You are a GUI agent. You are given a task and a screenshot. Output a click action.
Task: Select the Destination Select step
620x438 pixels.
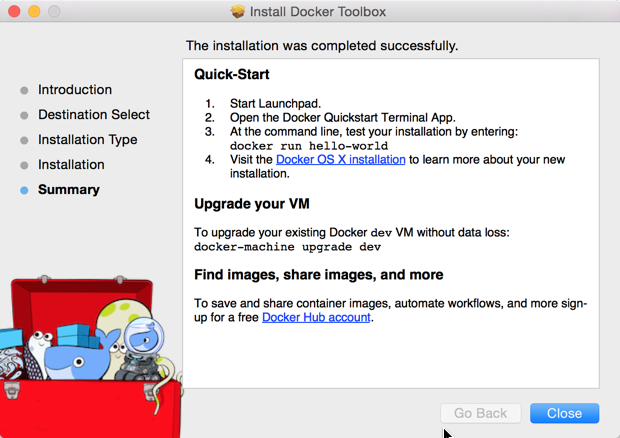94,115
